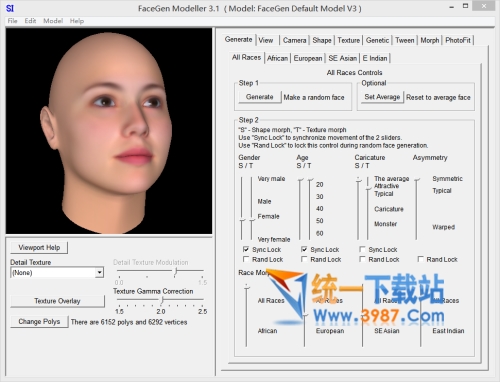Enable Gender Rand Lock checkbox
The image size is (500, 382).
point(246,259)
